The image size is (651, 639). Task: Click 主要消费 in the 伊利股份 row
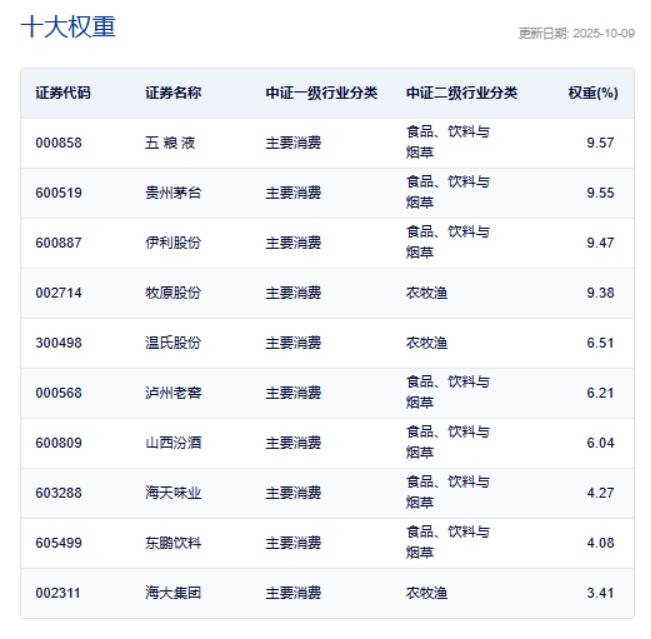coord(294,243)
